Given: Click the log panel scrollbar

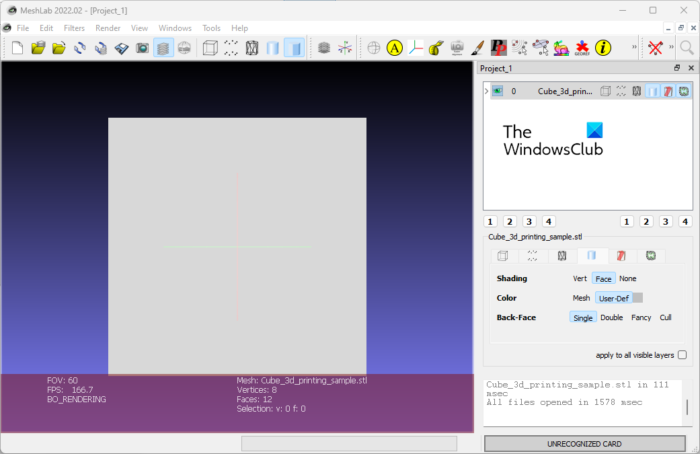Looking at the screenshot, I should tap(687, 406).
